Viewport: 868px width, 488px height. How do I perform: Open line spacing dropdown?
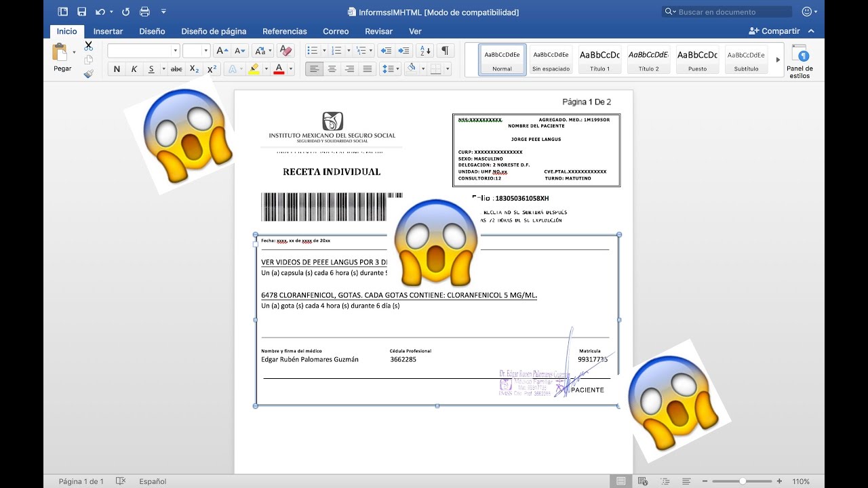click(390, 69)
